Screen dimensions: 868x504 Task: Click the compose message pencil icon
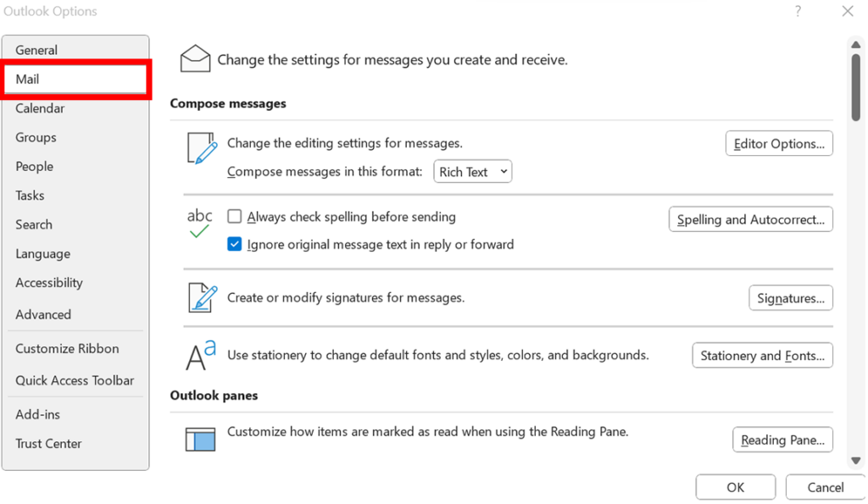click(199, 149)
